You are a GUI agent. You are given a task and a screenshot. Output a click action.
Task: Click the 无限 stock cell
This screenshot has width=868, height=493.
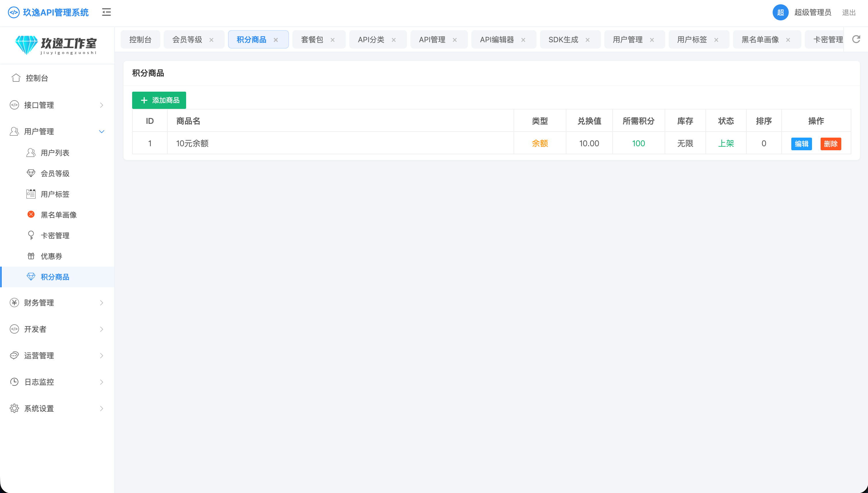coord(685,143)
